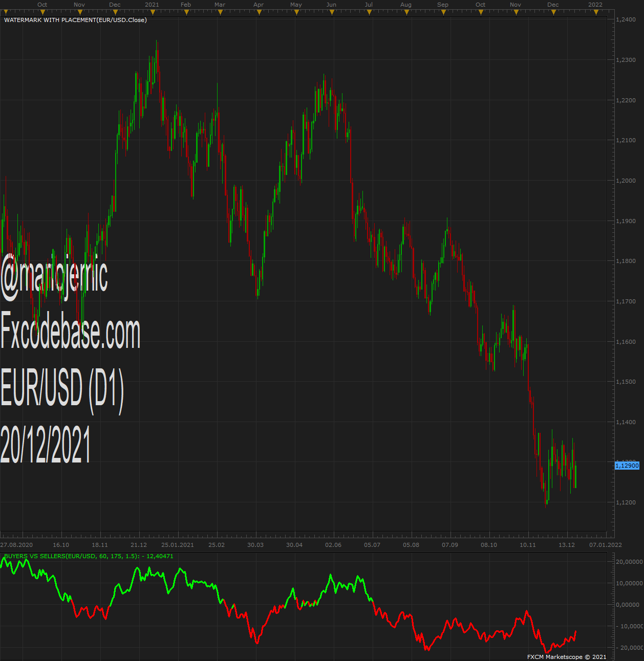Click the 05.08 date axis label
This screenshot has width=644, height=661.
tap(411, 545)
